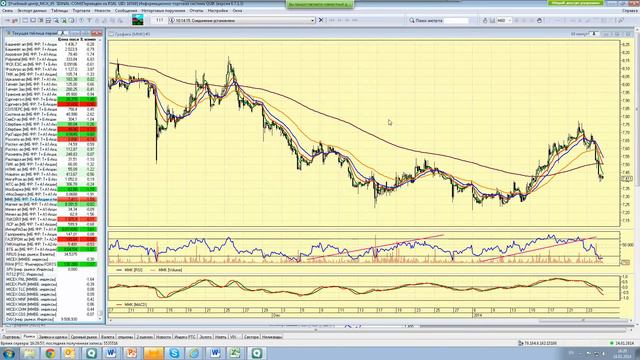Open the Окна menu
This screenshot has height=360, width=640.
tap(237, 11)
